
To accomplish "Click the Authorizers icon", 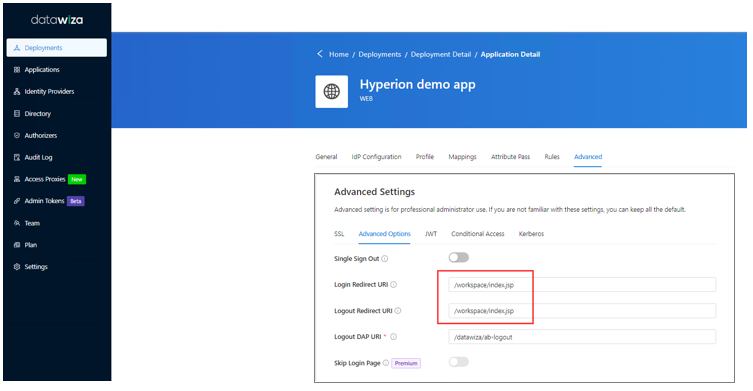I will (17, 135).
